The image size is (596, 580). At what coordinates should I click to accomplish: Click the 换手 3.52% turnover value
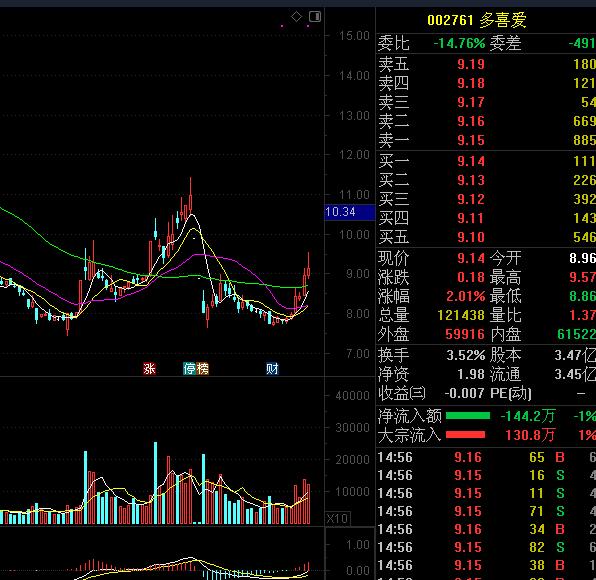point(465,355)
